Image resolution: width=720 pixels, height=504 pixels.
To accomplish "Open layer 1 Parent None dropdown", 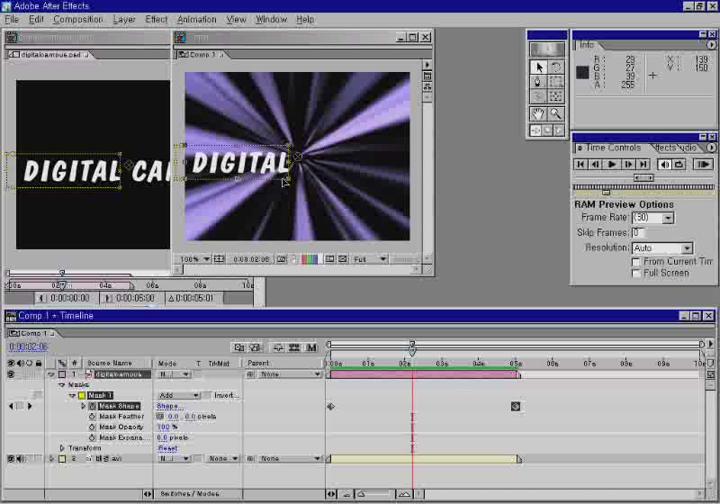I will coord(289,375).
